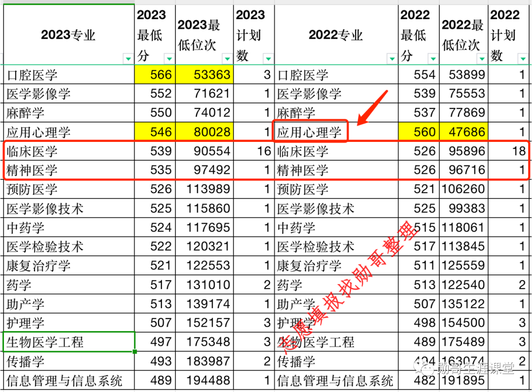Select 2023 医学检验技术 cell
Viewport: 532px width, 392px height.
pos(69,246)
